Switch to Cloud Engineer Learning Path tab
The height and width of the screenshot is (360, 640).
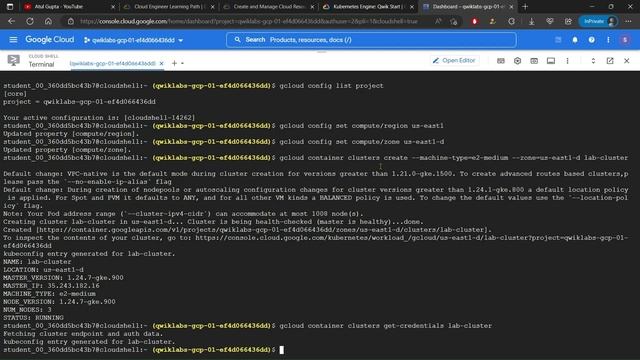click(169, 7)
